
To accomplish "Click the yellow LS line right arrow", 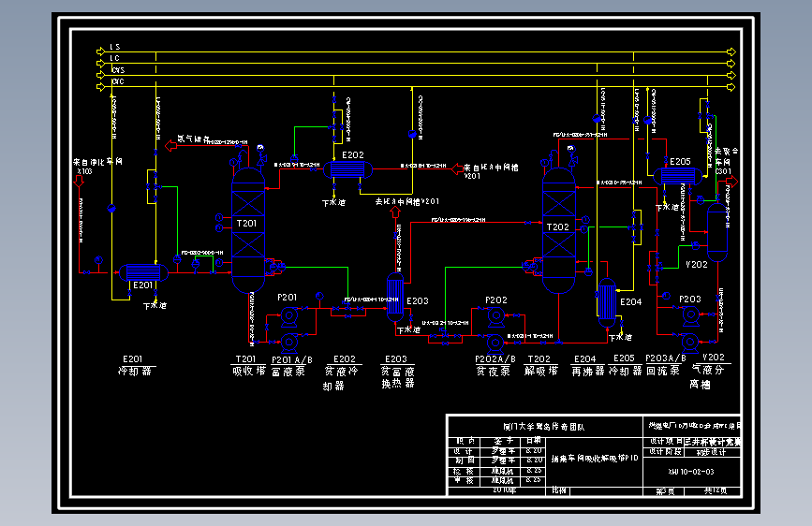I will [731, 51].
